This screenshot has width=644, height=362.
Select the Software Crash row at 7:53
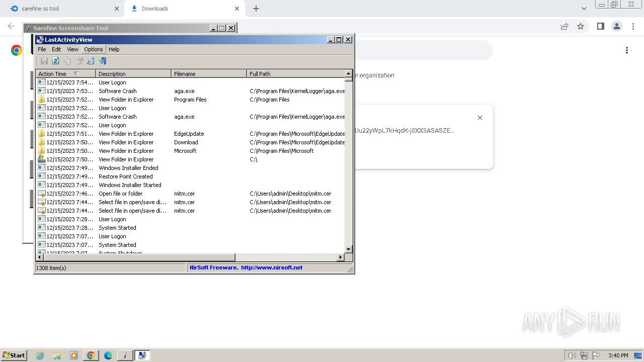click(191, 91)
